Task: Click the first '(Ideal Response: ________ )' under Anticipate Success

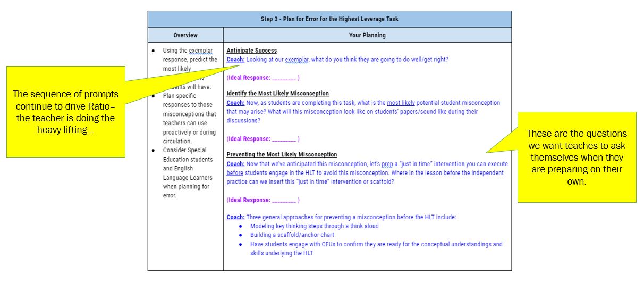Action: (263, 78)
